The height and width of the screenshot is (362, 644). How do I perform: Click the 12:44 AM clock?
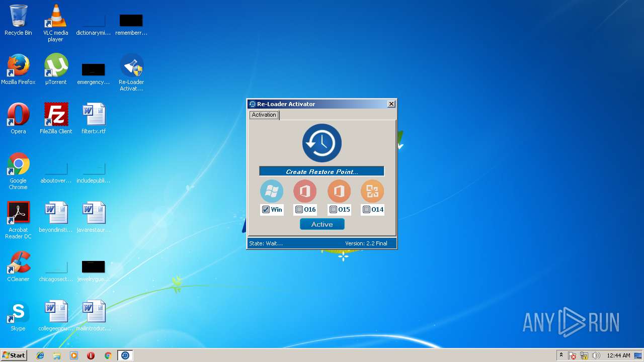[x=618, y=355]
